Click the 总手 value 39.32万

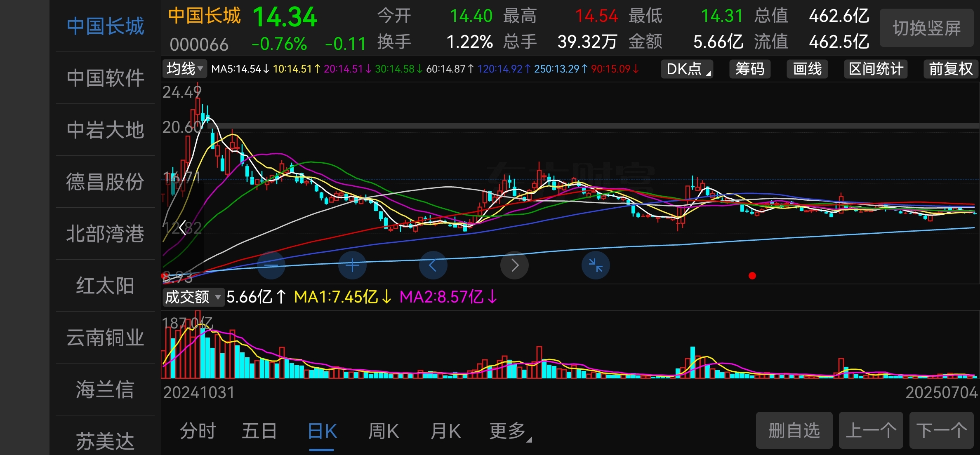587,42
